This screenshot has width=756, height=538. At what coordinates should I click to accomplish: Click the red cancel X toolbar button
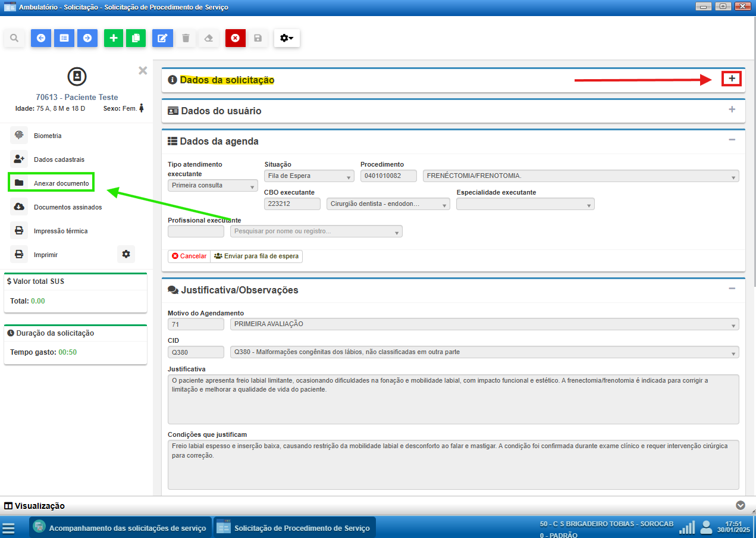pyautogui.click(x=235, y=38)
